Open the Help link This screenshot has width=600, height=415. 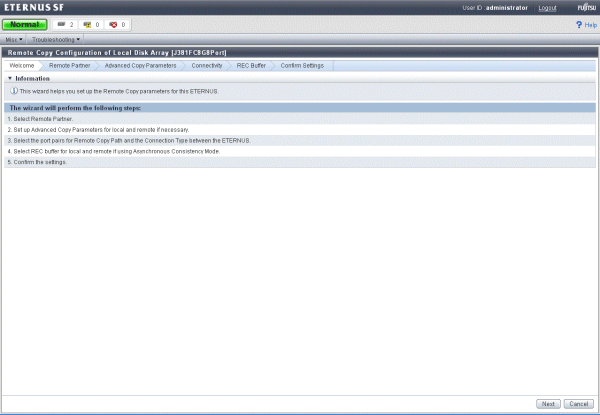coord(590,25)
